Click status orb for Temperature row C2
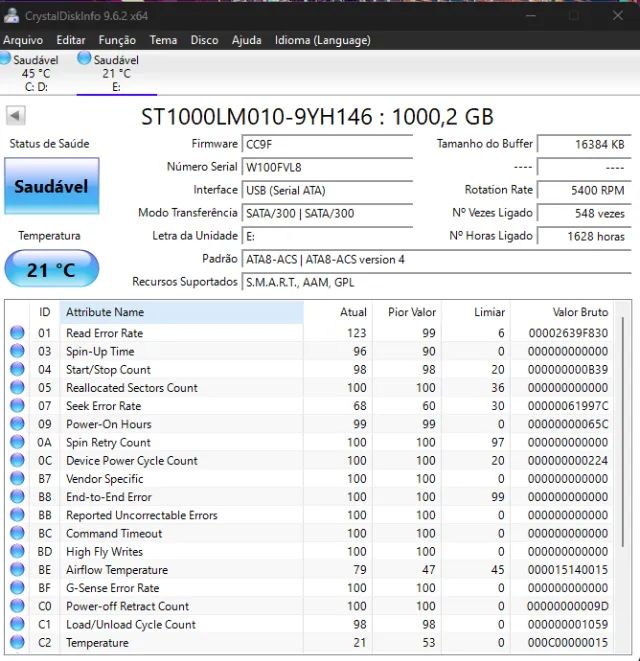This screenshot has width=640, height=661. pos(17,642)
